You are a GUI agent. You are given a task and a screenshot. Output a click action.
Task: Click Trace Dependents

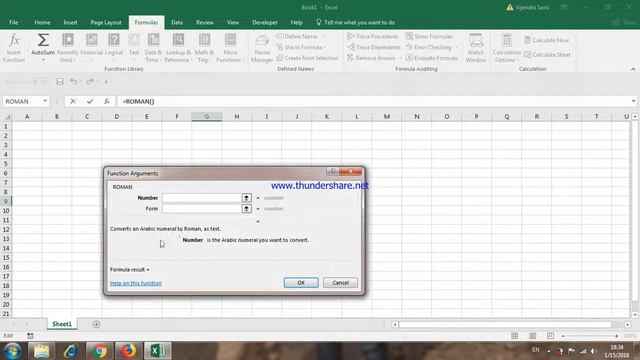(x=374, y=47)
